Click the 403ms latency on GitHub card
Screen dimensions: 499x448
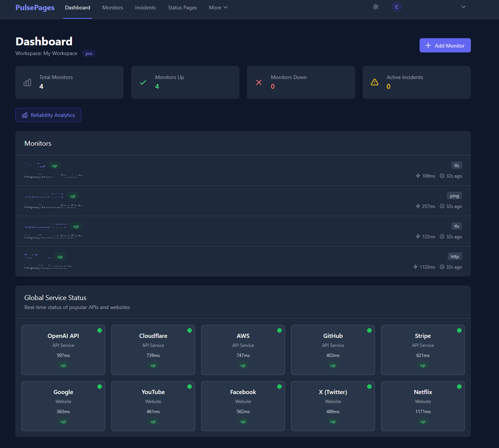[x=333, y=355]
